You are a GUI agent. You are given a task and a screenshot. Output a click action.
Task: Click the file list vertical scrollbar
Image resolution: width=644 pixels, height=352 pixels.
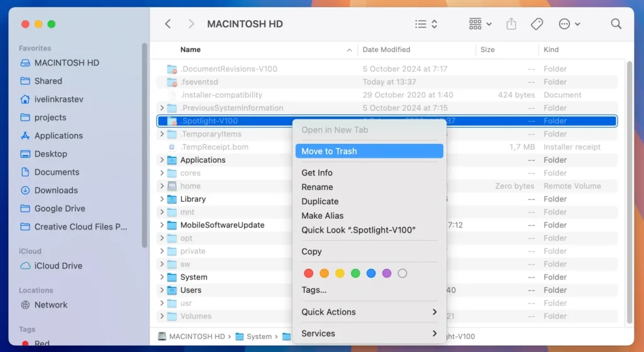[x=630, y=192]
